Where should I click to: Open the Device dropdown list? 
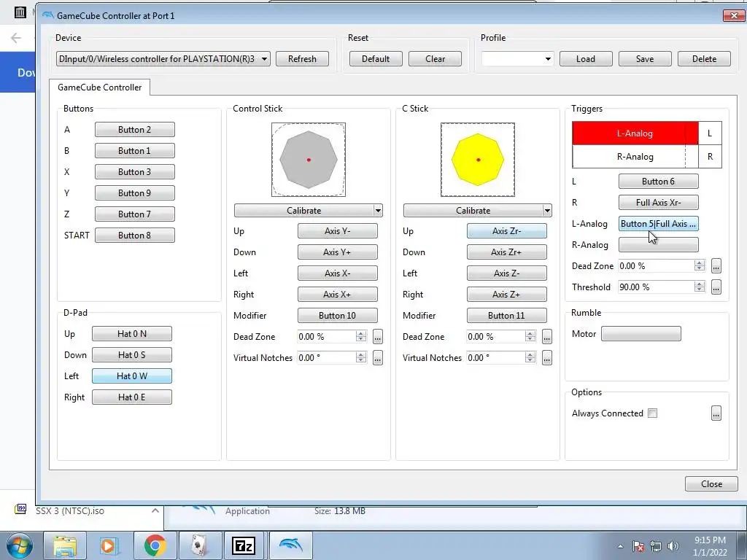click(x=163, y=58)
